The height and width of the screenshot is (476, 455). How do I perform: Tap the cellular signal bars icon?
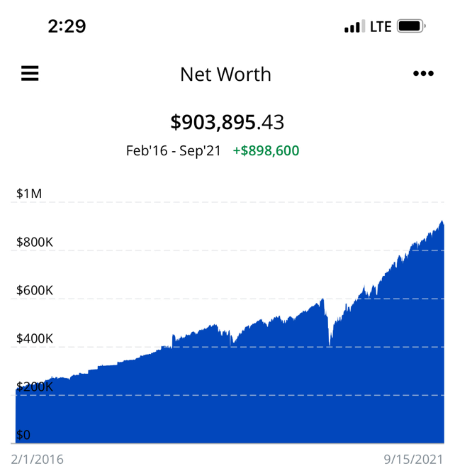(x=355, y=26)
